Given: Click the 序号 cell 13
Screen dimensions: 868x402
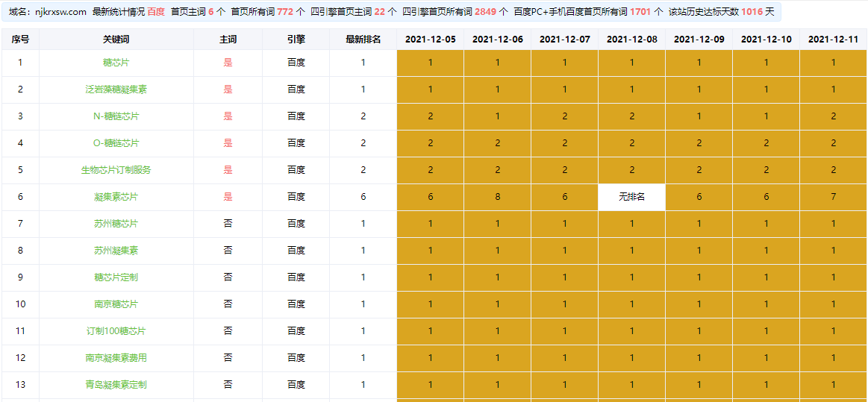Looking at the screenshot, I should tap(20, 385).
